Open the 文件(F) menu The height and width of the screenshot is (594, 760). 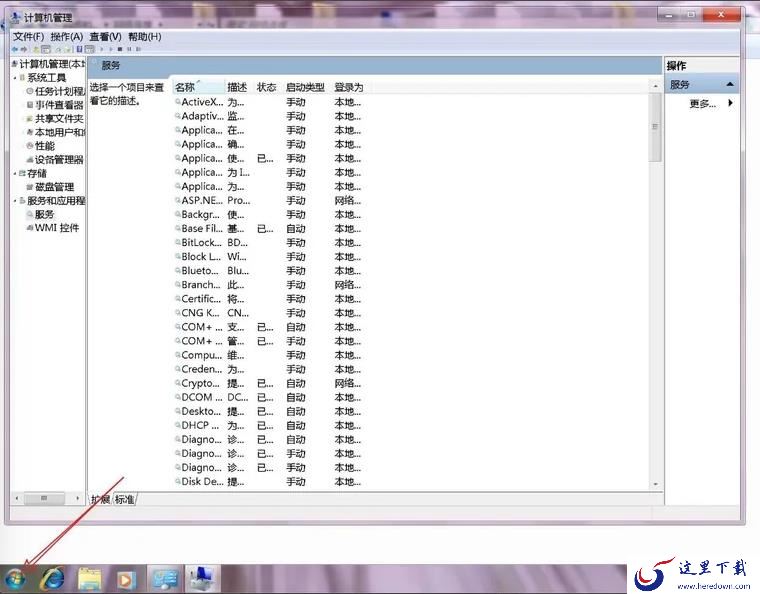[29, 36]
